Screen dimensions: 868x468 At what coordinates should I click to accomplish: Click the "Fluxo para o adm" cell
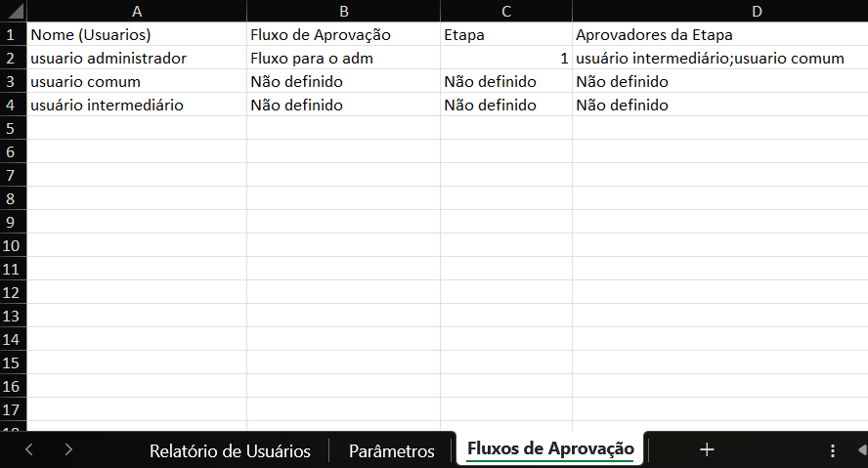[343, 59]
